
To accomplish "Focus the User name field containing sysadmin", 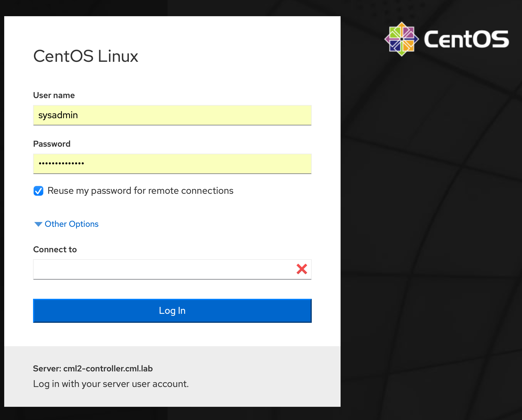I will pos(172,115).
